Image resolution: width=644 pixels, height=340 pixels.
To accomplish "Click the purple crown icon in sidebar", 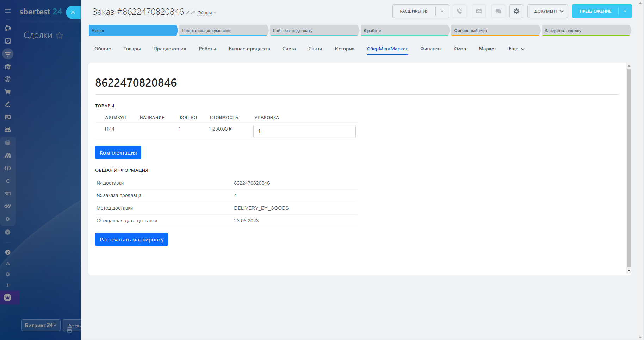I will (x=7, y=297).
